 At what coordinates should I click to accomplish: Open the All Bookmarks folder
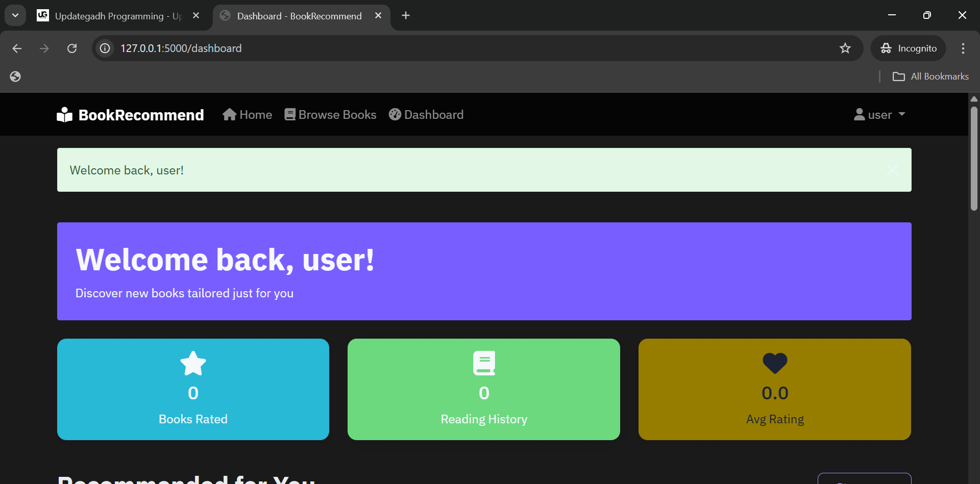pos(930,77)
